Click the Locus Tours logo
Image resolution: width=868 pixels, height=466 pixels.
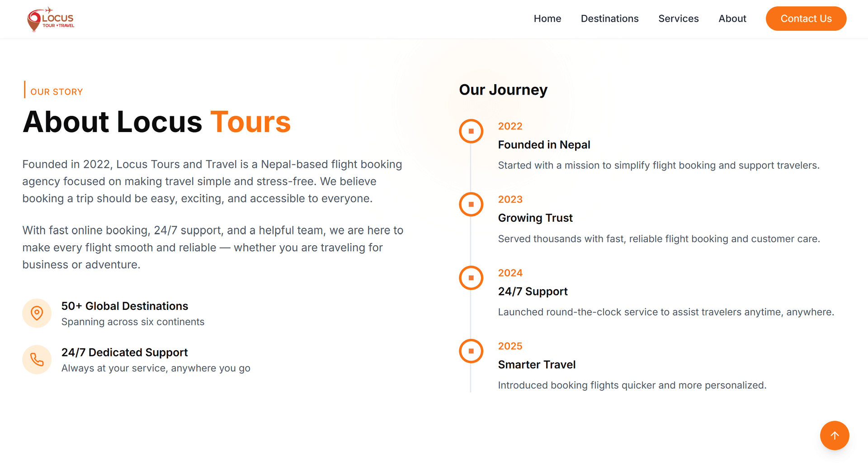click(50, 19)
